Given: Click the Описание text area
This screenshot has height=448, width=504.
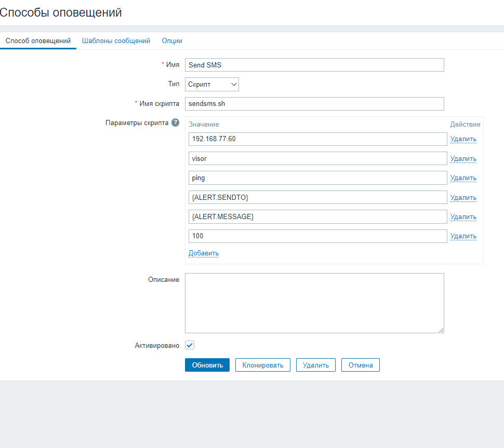Looking at the screenshot, I should tap(314, 303).
